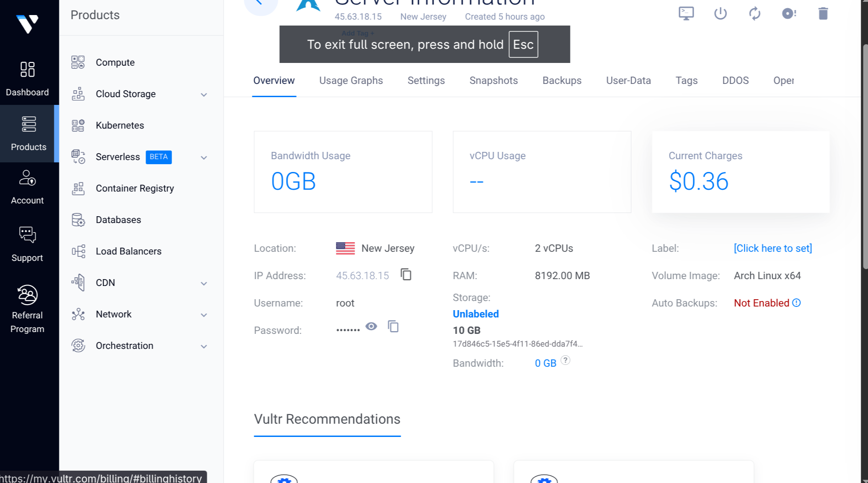
Task: Click the vCPU Usage card
Action: (542, 172)
